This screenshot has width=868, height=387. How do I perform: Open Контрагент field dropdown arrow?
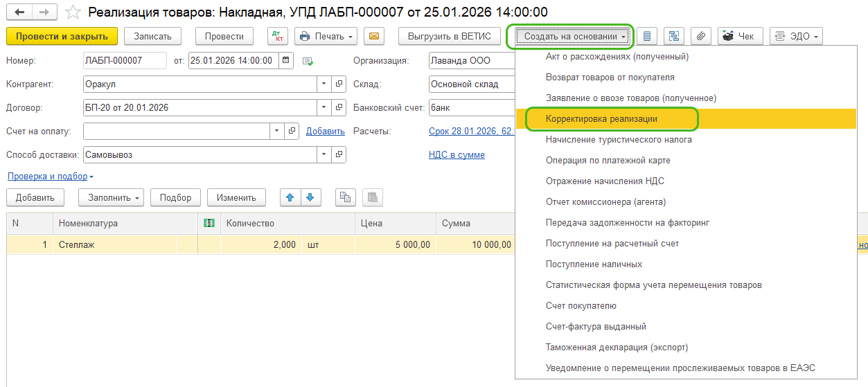tap(324, 84)
